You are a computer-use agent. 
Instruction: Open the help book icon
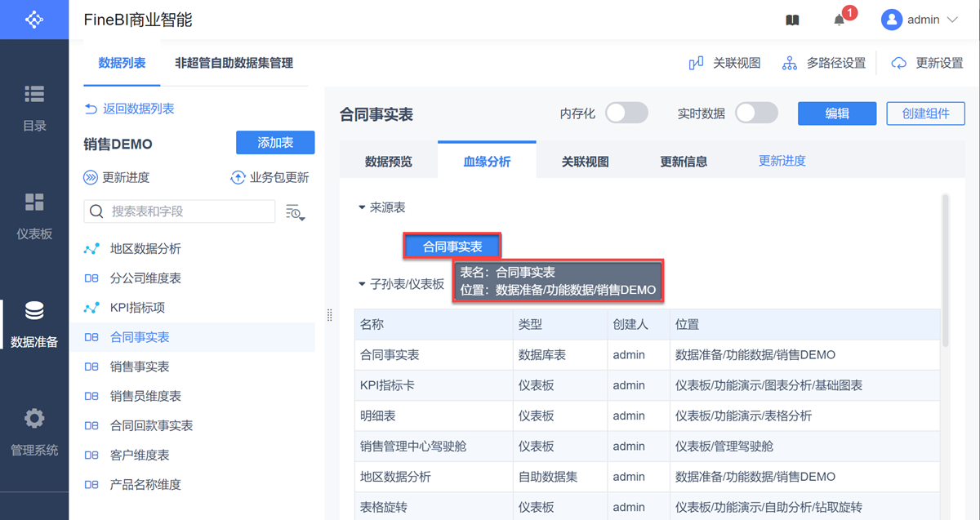coord(792,20)
